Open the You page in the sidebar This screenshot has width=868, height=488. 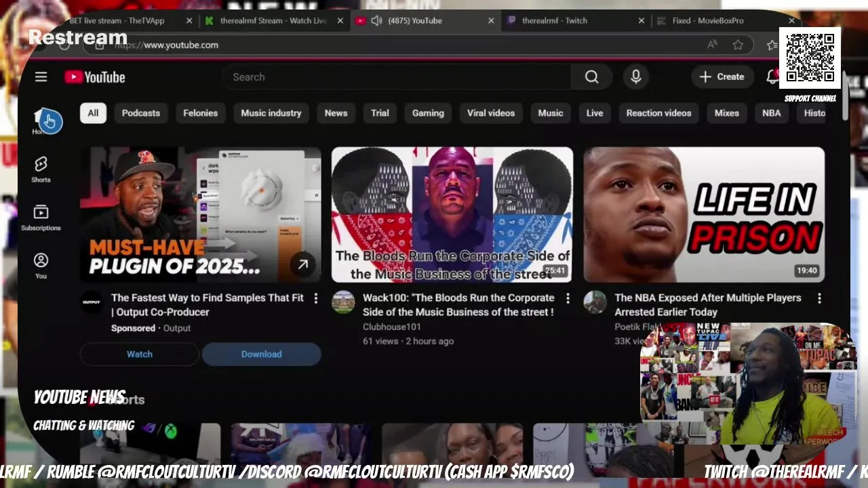41,266
